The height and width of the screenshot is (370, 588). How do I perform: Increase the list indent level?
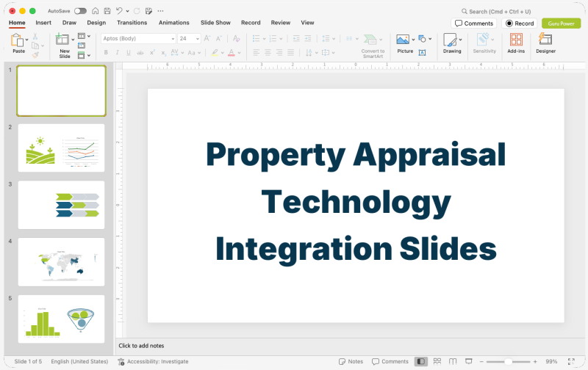tap(308, 38)
